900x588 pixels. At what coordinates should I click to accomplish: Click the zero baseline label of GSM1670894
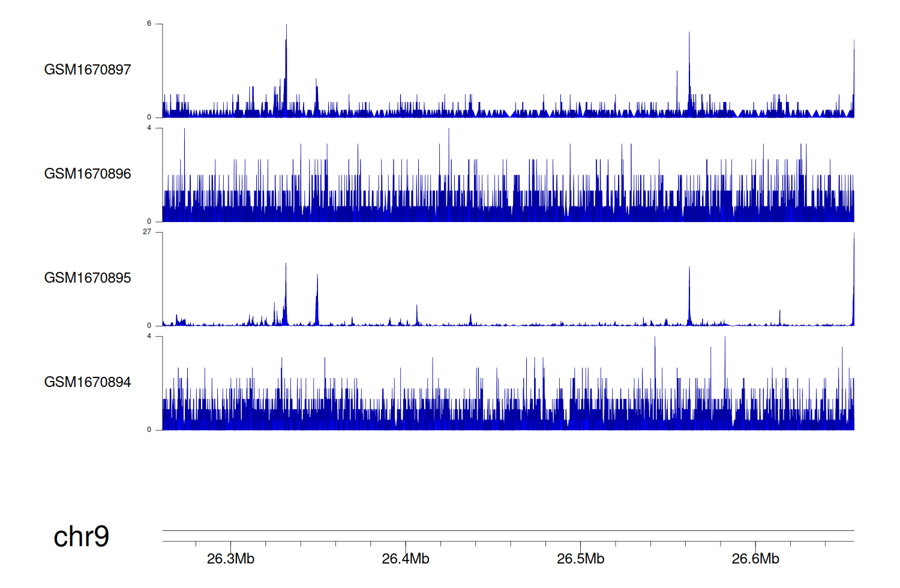149,430
